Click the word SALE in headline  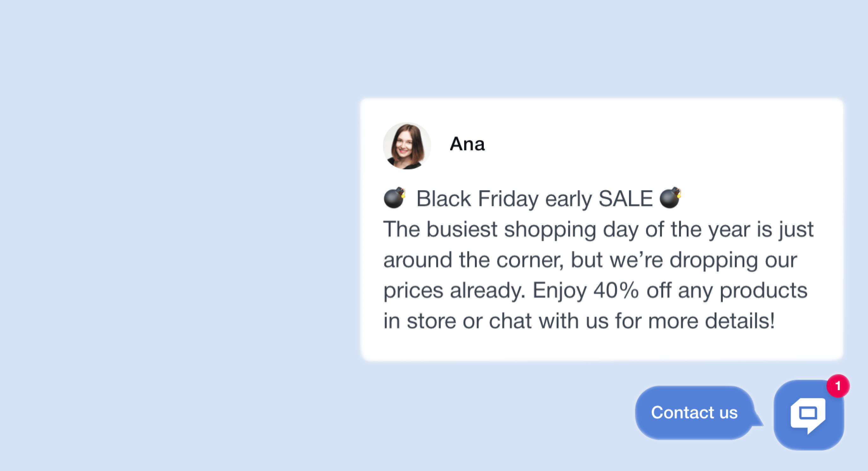point(626,198)
